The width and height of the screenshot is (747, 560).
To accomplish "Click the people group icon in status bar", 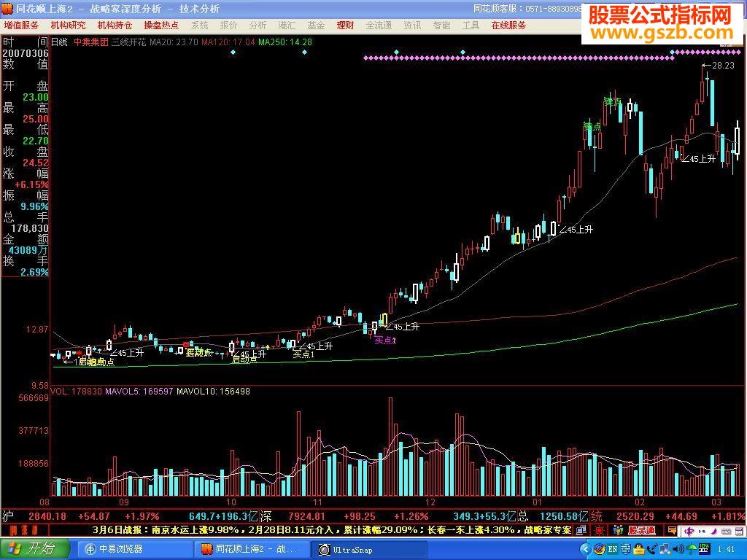I will click(619, 530).
